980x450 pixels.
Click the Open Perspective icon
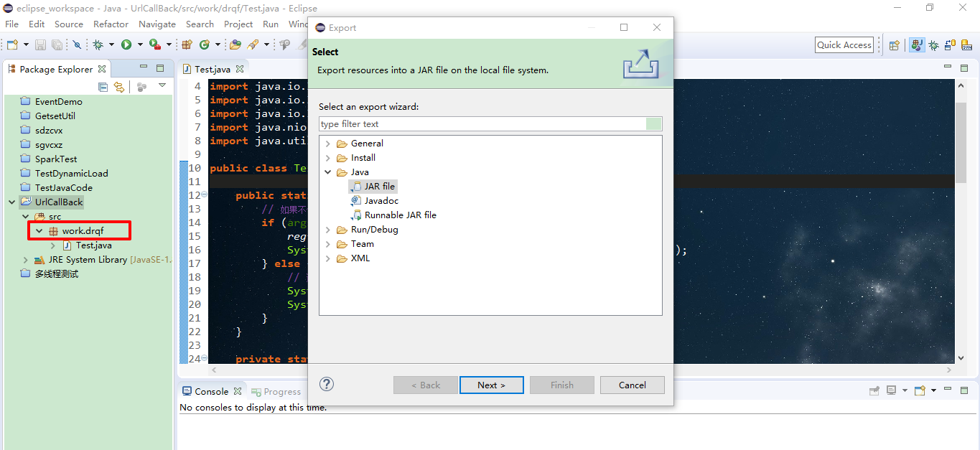coord(894,45)
